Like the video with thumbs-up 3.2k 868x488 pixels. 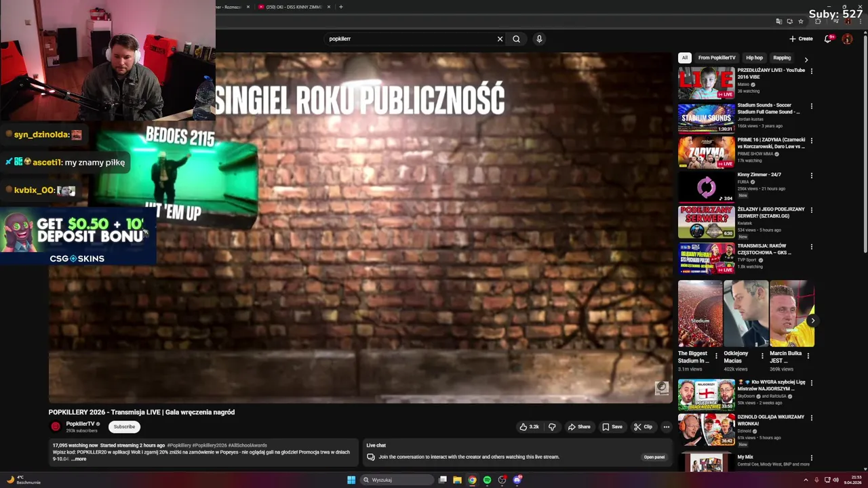pos(529,427)
